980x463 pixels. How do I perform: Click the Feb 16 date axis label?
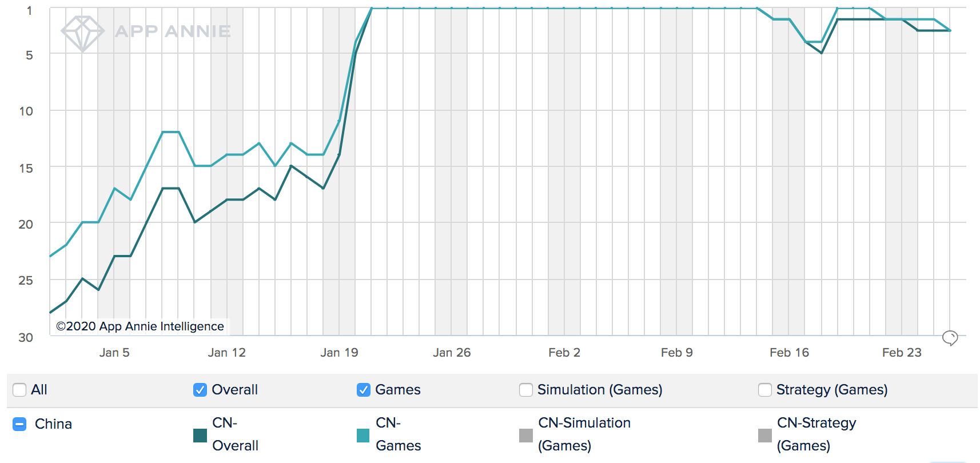point(789,353)
